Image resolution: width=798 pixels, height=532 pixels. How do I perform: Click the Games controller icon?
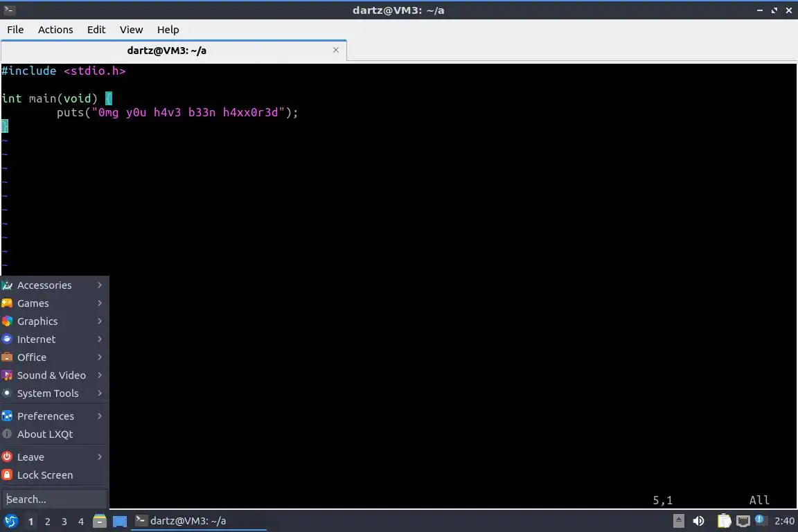click(x=7, y=303)
